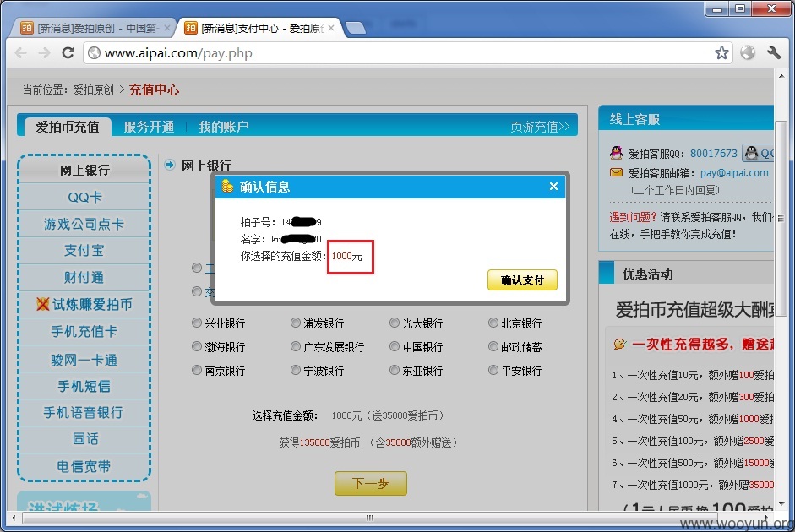Click pay@aipai.com email link
Screen dimensions: 795x532
click(734, 173)
